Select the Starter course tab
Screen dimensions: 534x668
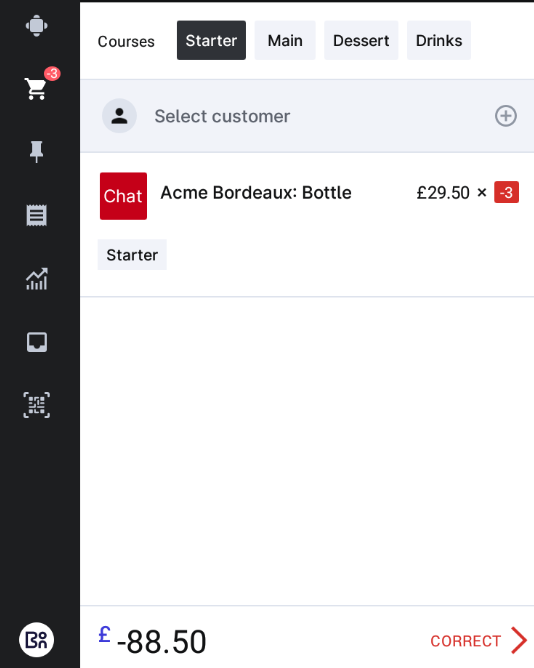(x=211, y=40)
